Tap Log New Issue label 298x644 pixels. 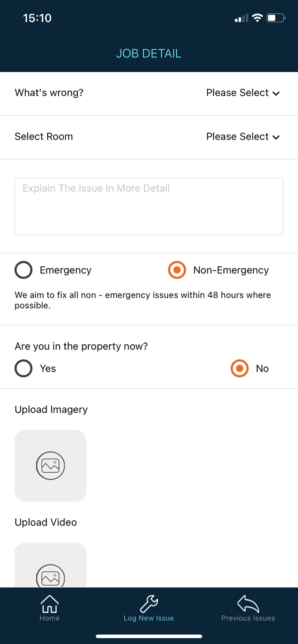[148, 618]
